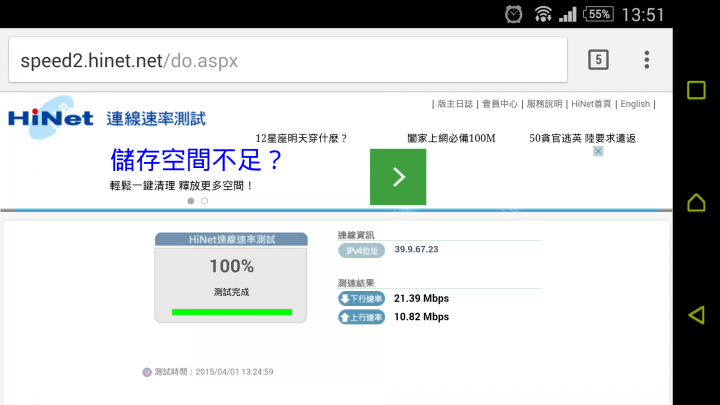The image size is (720, 405).
Task: Tap the 55% battery indicator
Action: 598,14
